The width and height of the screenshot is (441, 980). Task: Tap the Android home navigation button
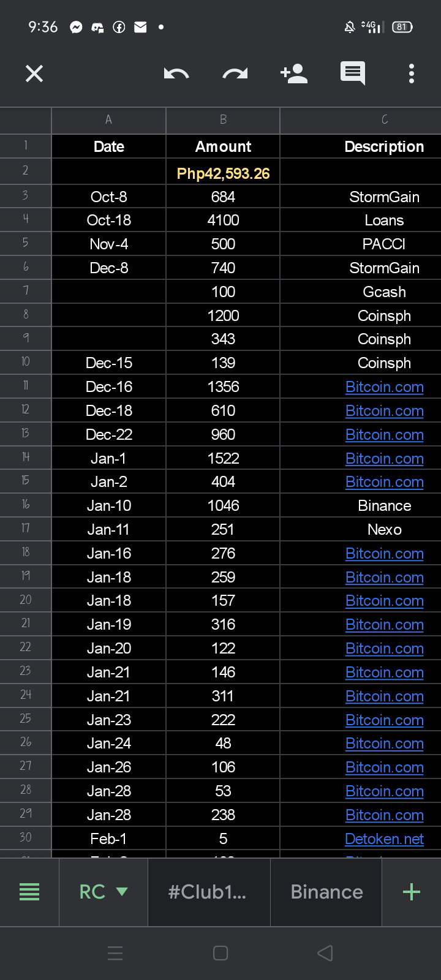click(221, 953)
